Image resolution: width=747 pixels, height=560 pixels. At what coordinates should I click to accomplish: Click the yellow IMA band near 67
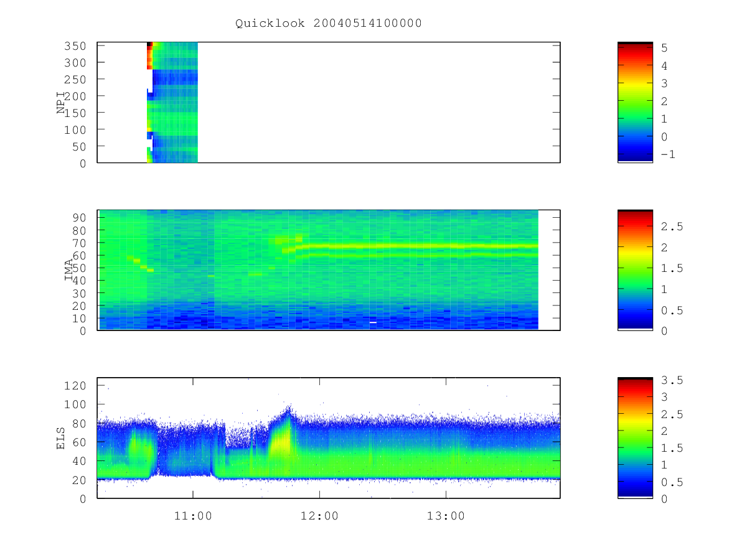tap(417, 246)
